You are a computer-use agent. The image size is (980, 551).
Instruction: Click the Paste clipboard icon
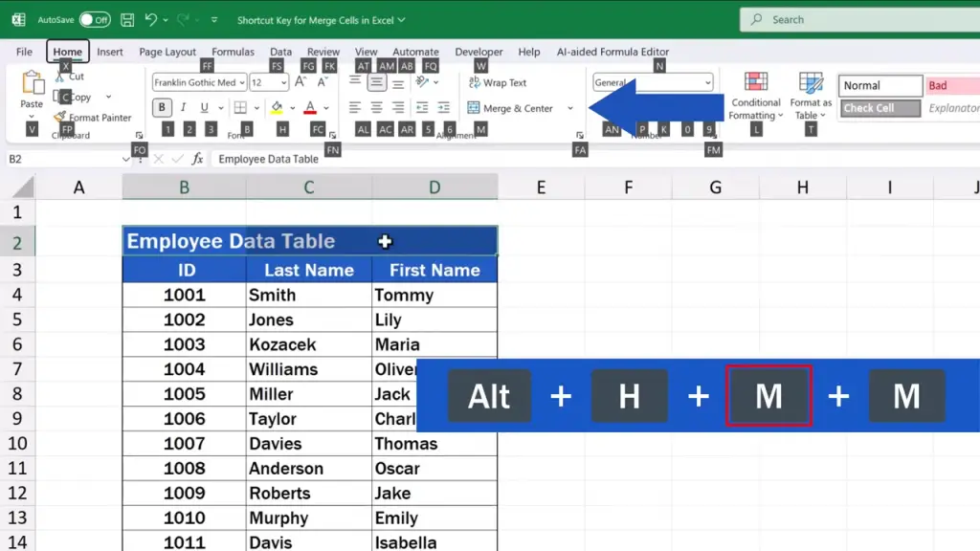(x=32, y=84)
